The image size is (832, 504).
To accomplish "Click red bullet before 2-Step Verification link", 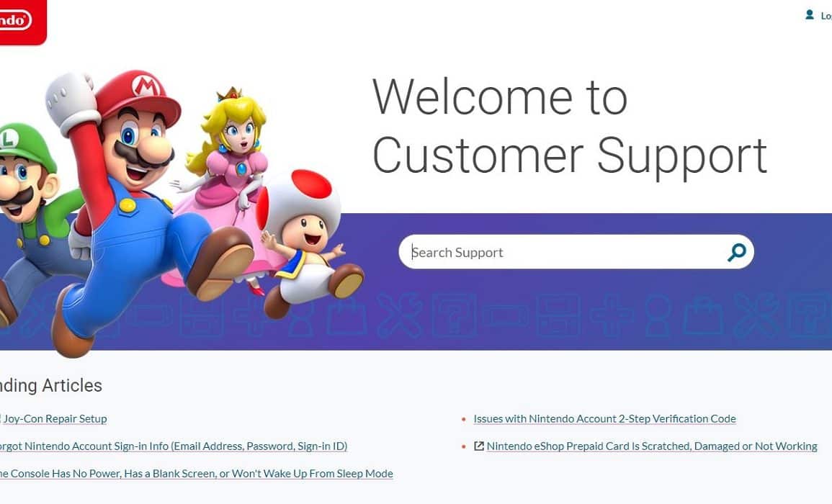I will [x=465, y=419].
